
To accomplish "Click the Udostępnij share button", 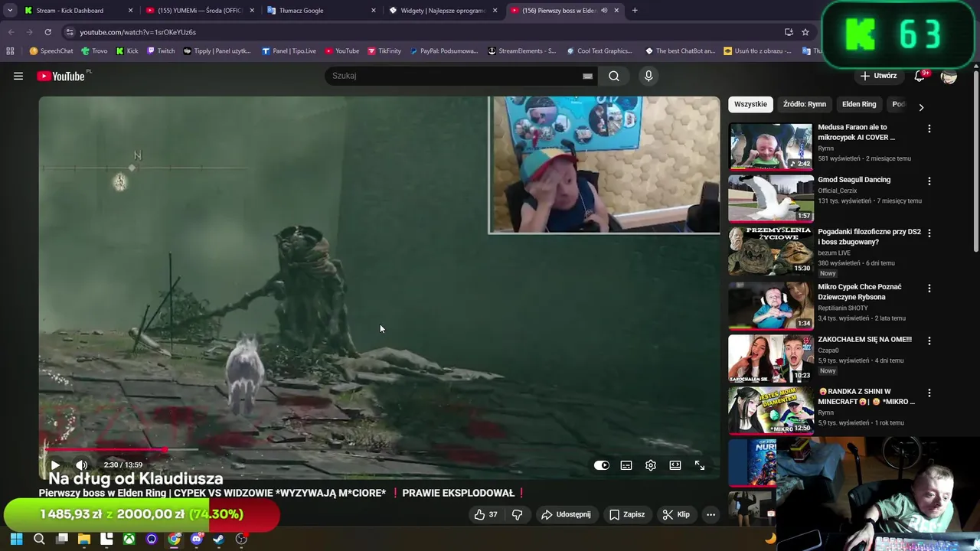I will pyautogui.click(x=566, y=514).
